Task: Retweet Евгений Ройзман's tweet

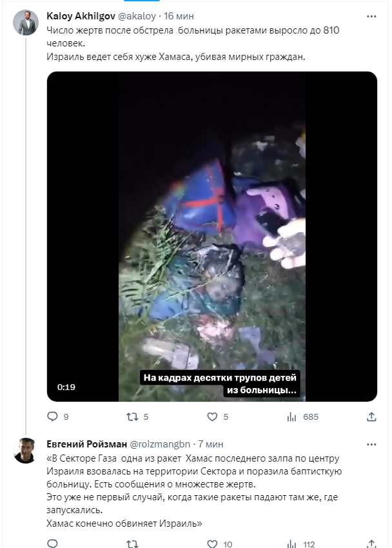Action: [132, 544]
